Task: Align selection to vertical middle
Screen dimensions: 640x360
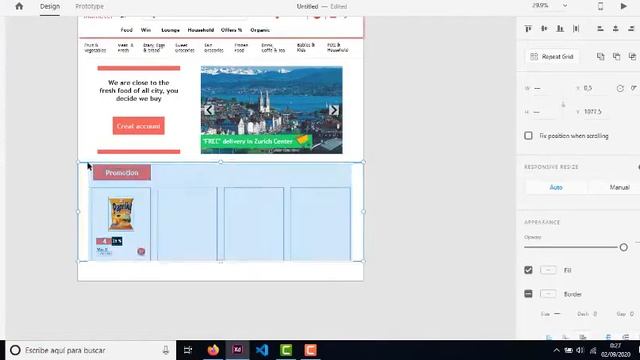Action: pos(544,29)
